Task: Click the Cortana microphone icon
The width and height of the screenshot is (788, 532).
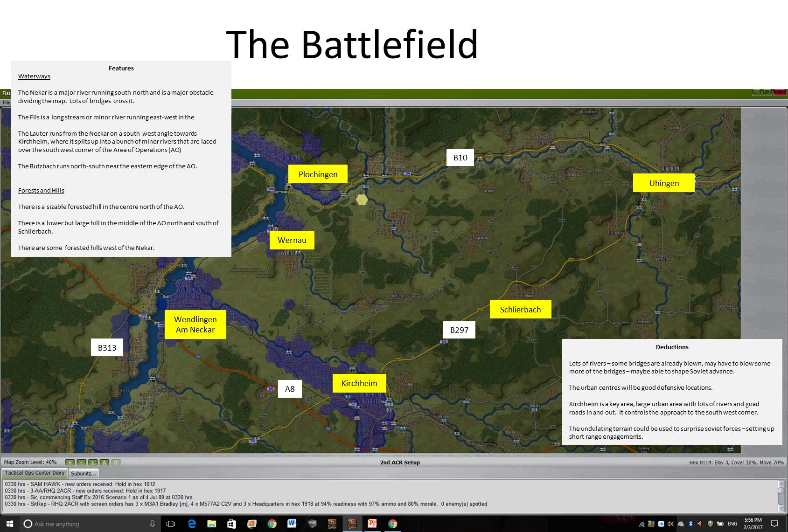Action: [x=152, y=524]
